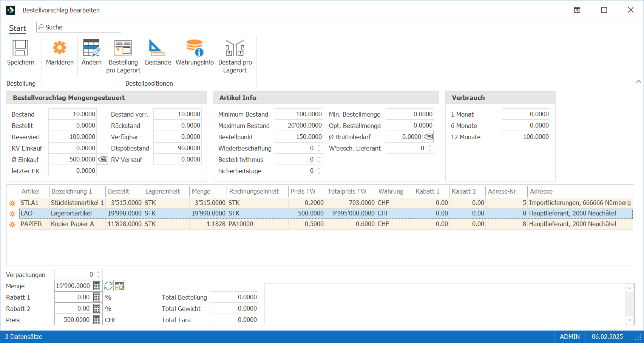Click ADMIN in the status bar
Image resolution: width=644 pixels, height=343 pixels.
click(570, 337)
